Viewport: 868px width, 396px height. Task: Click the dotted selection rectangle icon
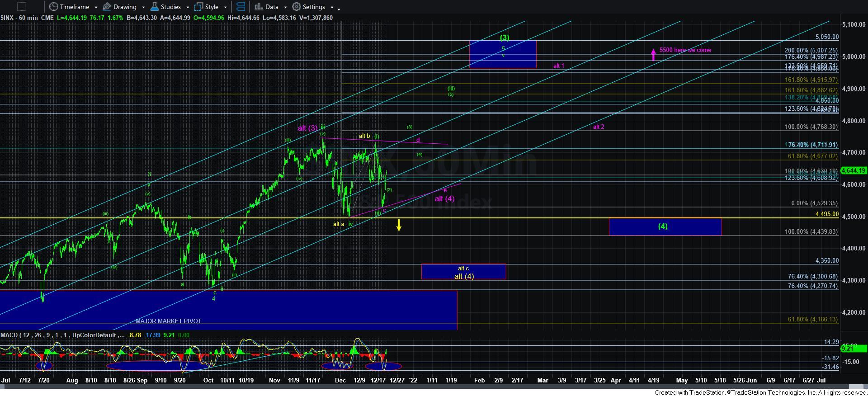[21, 7]
